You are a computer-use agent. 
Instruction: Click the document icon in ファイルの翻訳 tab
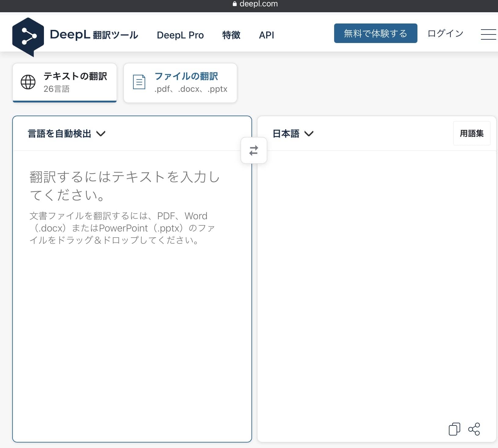point(139,82)
